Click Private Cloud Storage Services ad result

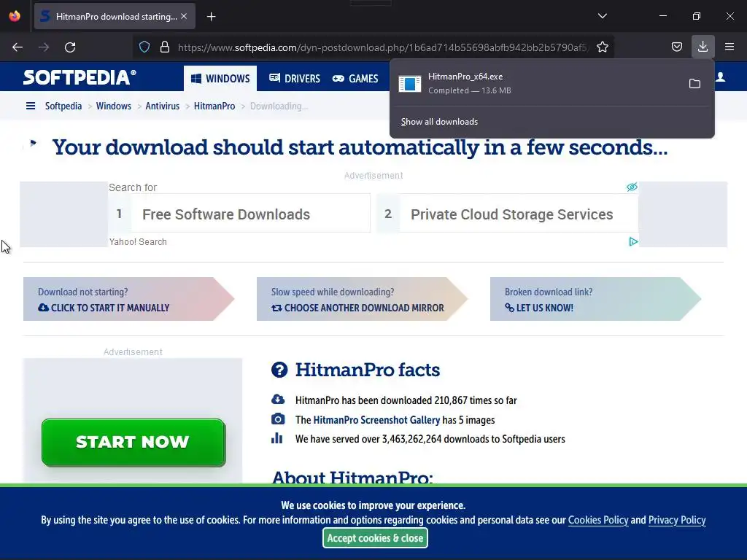pyautogui.click(x=508, y=214)
